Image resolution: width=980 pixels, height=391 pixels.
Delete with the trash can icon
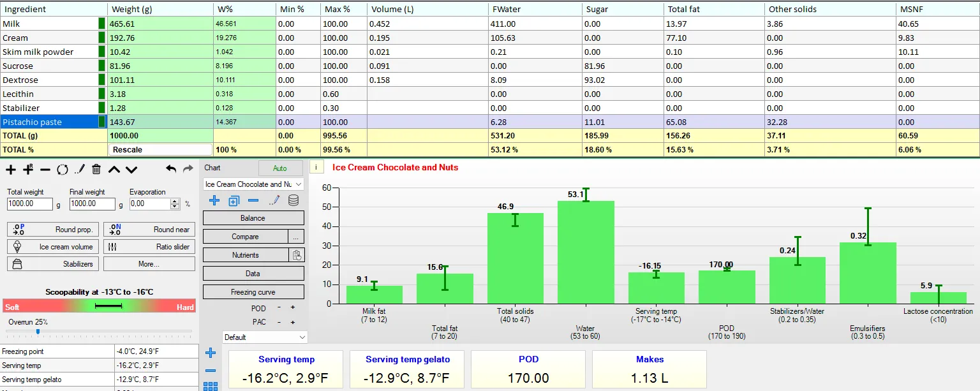point(96,170)
